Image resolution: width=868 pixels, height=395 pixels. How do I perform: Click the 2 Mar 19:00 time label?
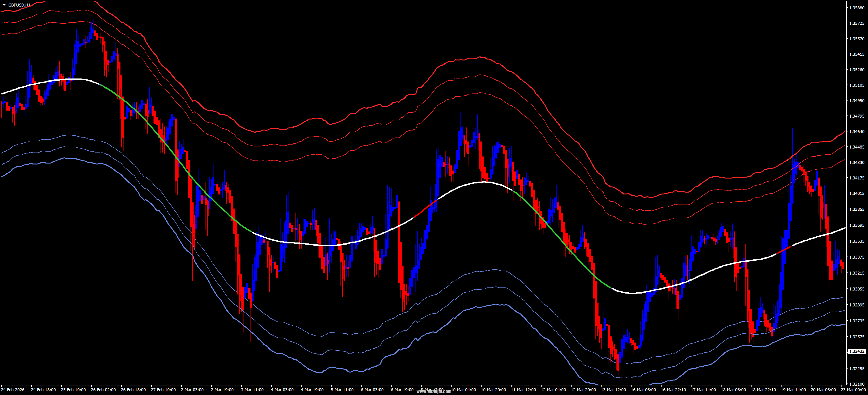point(222,390)
